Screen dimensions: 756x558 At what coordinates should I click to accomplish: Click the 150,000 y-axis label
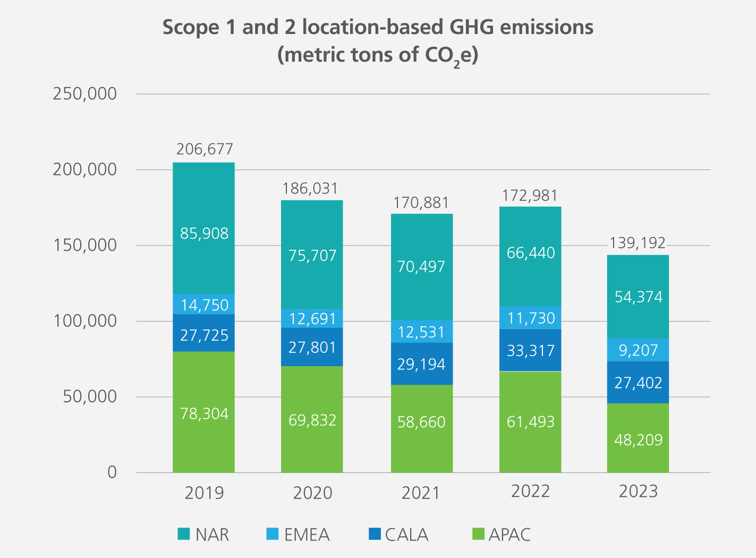(x=85, y=246)
